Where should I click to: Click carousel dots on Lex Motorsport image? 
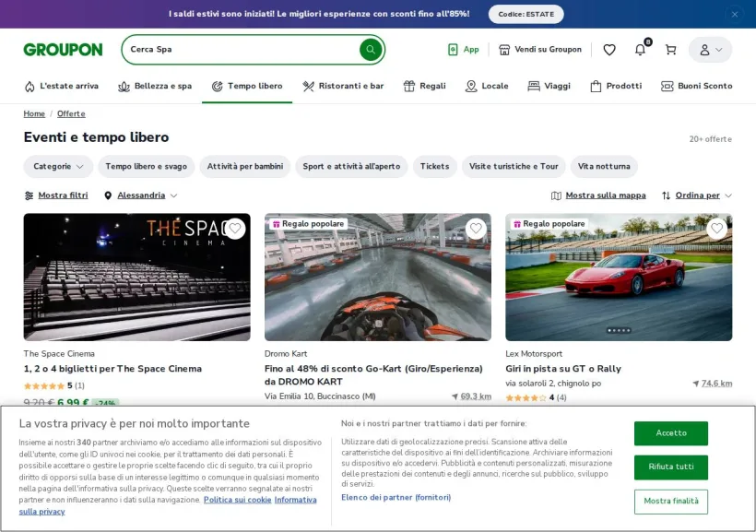[x=619, y=330]
